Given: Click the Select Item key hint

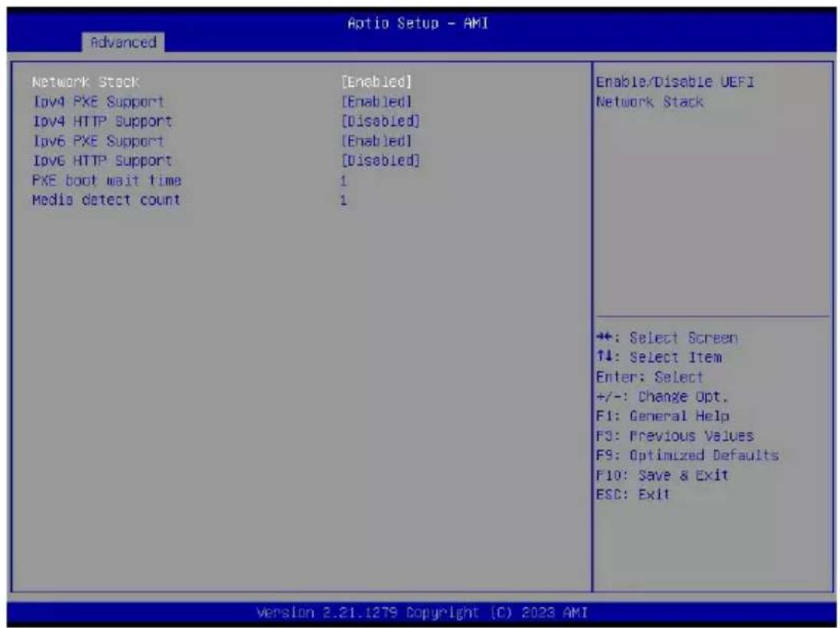Looking at the screenshot, I should pyautogui.click(x=659, y=358).
